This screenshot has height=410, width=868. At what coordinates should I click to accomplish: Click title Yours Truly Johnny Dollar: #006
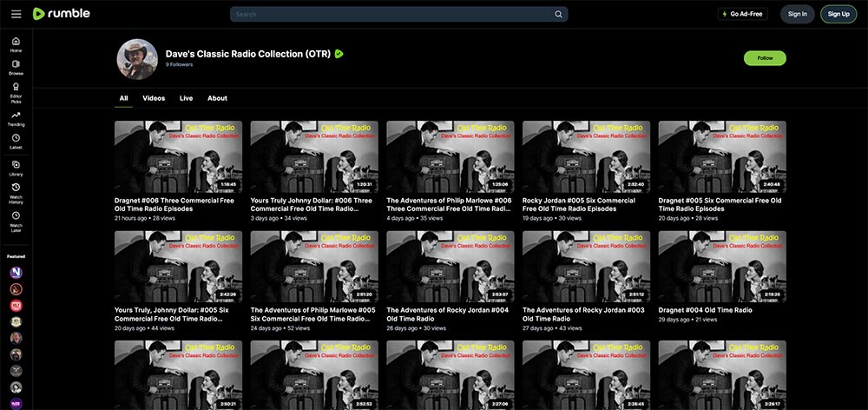click(x=311, y=204)
